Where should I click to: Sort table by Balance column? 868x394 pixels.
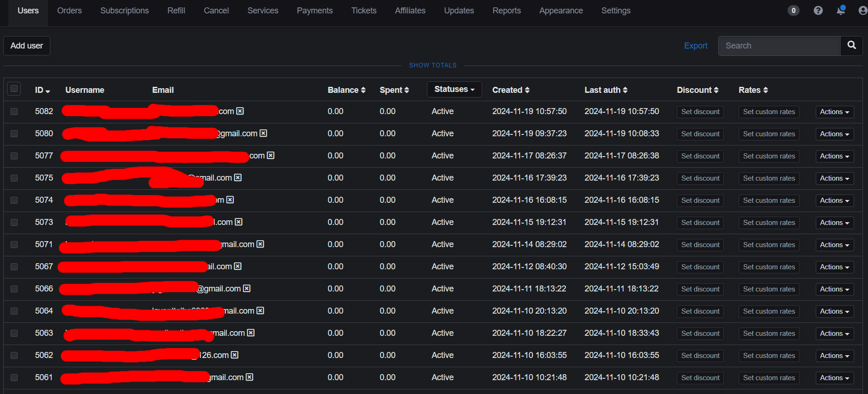(x=346, y=90)
